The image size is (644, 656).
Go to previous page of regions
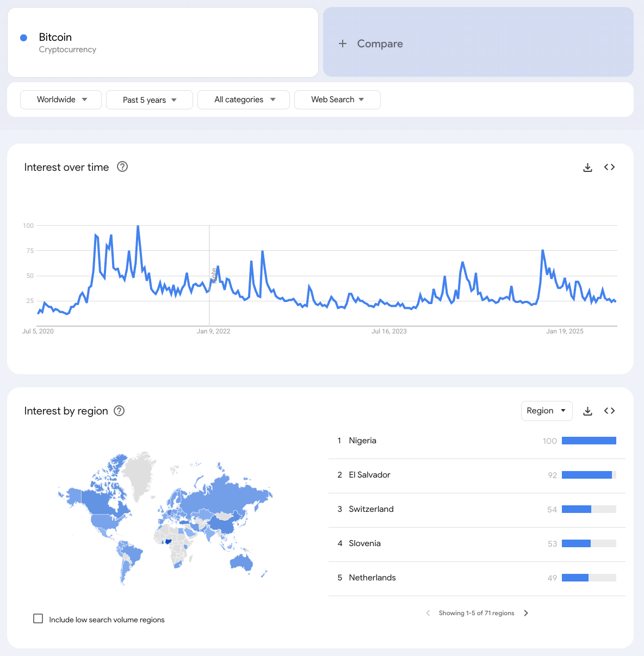click(428, 613)
